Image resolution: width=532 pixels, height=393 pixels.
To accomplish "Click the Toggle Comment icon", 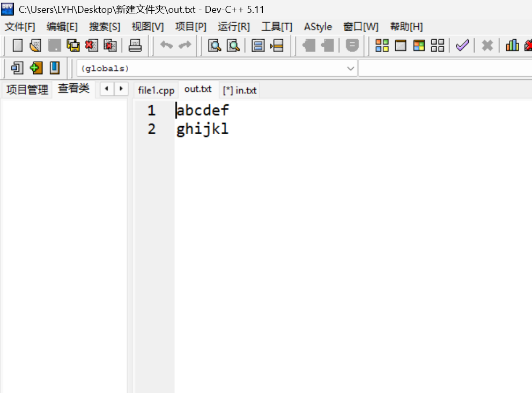I will pyautogui.click(x=352, y=45).
